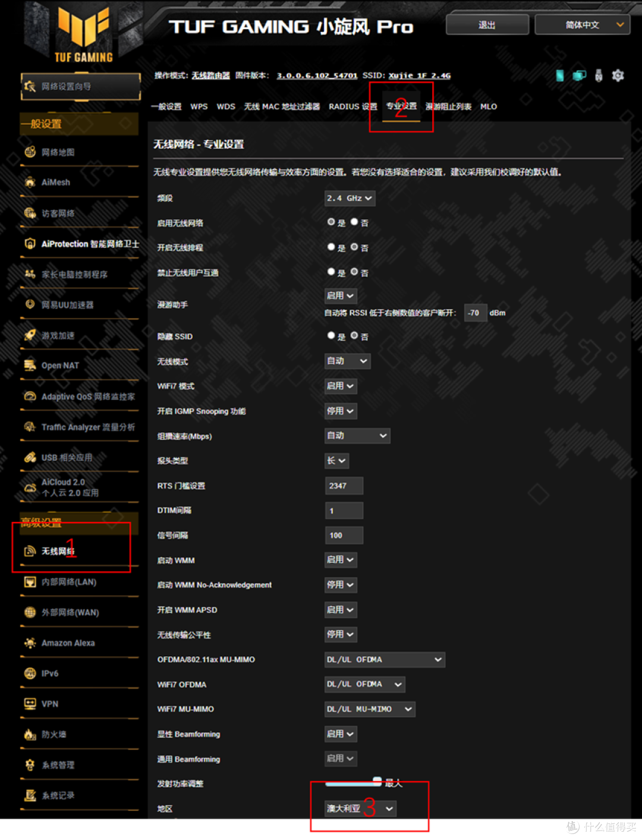Click the AiCloud 2.0 cloud icon
Screen dimensions: 642x840
click(30, 487)
